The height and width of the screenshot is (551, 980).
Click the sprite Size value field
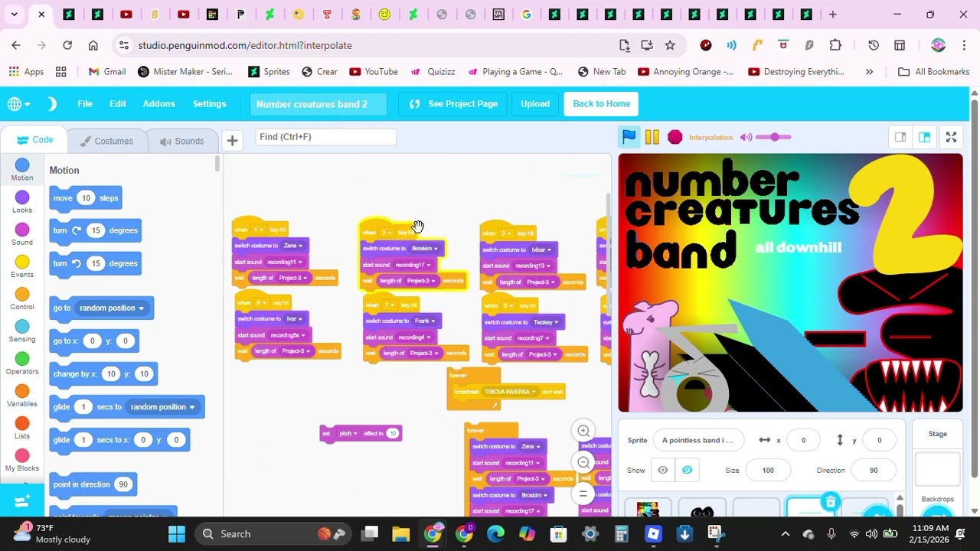[x=768, y=470]
